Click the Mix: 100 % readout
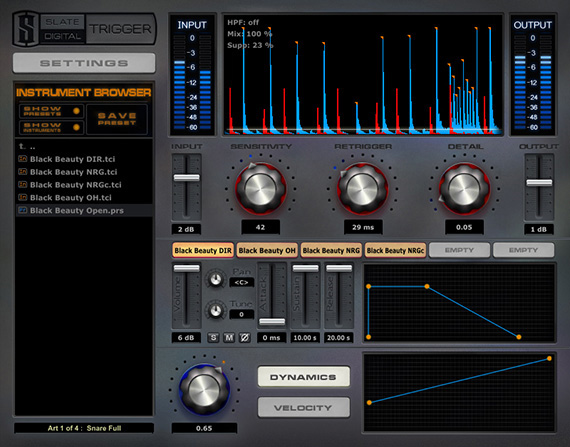Image resolution: width=570 pixels, height=447 pixels. coord(250,34)
